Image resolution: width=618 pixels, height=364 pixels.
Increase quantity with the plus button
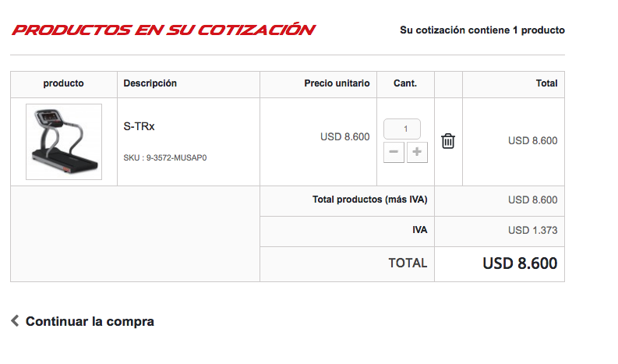pyautogui.click(x=417, y=152)
